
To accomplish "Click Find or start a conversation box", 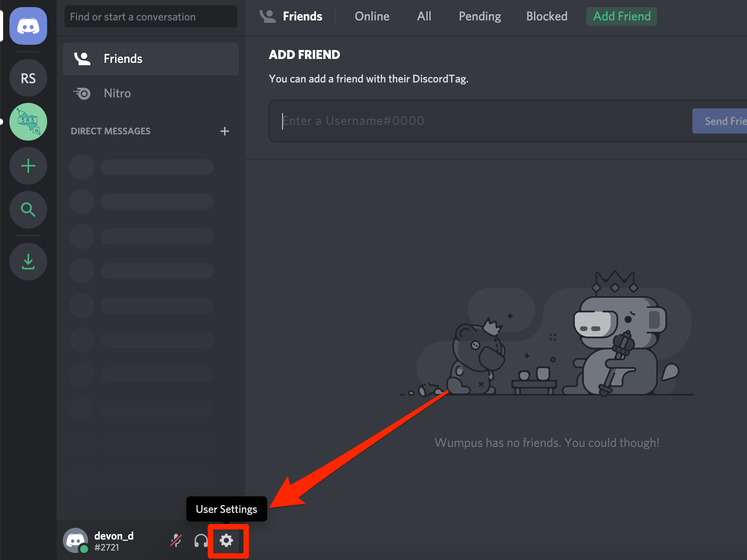I will (x=151, y=16).
